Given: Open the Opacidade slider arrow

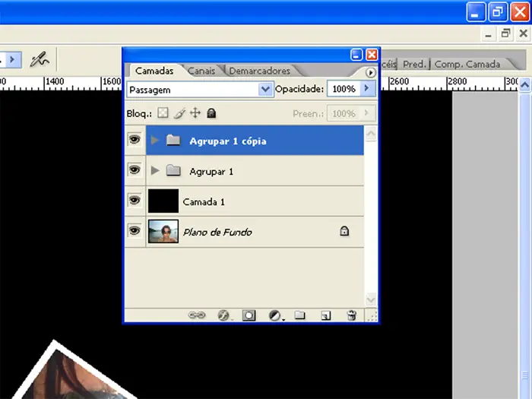Looking at the screenshot, I should 368,89.
